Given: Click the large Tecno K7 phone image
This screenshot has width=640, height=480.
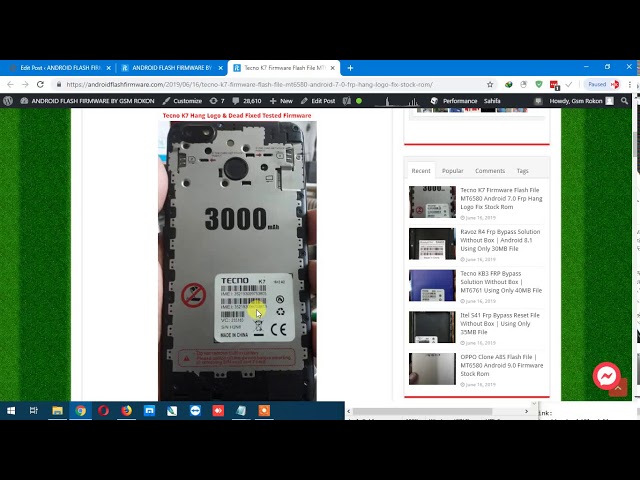Looking at the screenshot, I should click(237, 261).
